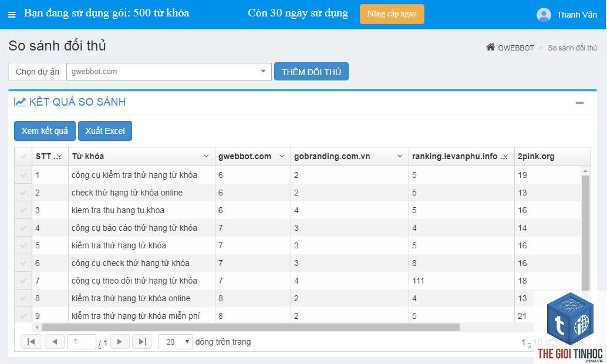Open the gwebbot.com project dropdown

[x=169, y=72]
